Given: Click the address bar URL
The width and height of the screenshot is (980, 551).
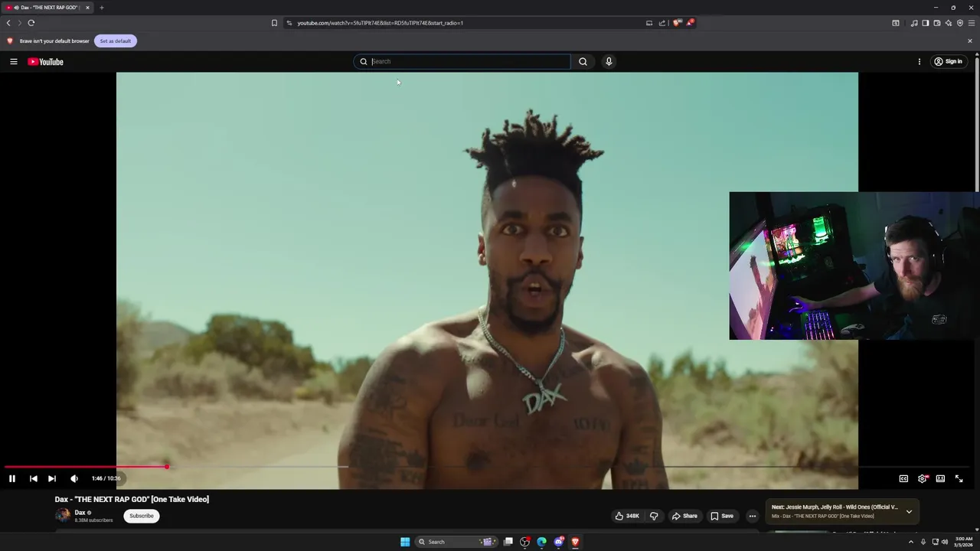Looking at the screenshot, I should 380,23.
